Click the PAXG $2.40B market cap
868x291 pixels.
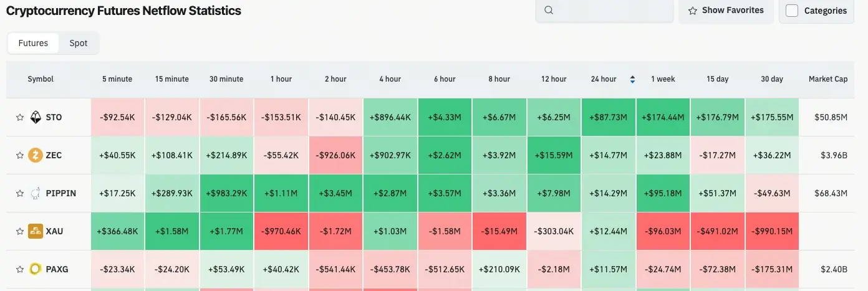(835, 269)
